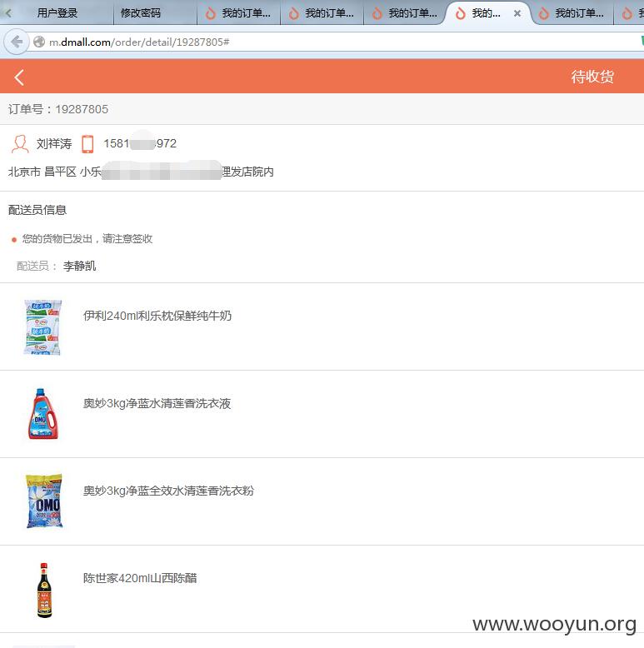
Task: Switch to the 用户登录 tab
Action: (57, 13)
